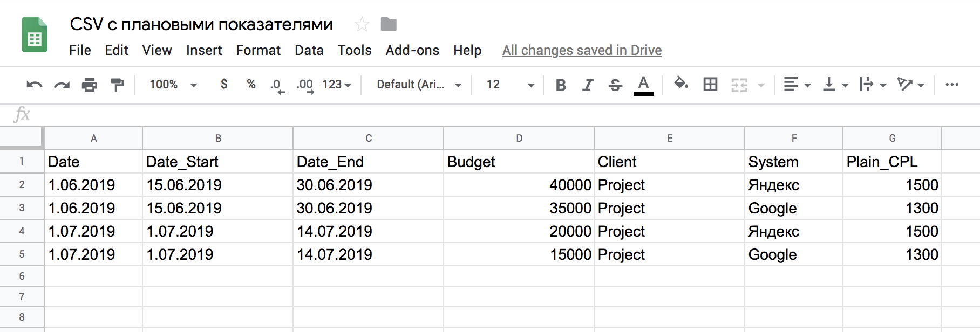Viewport: 980px width, 332px height.
Task: Open the Tools menu
Action: click(355, 50)
